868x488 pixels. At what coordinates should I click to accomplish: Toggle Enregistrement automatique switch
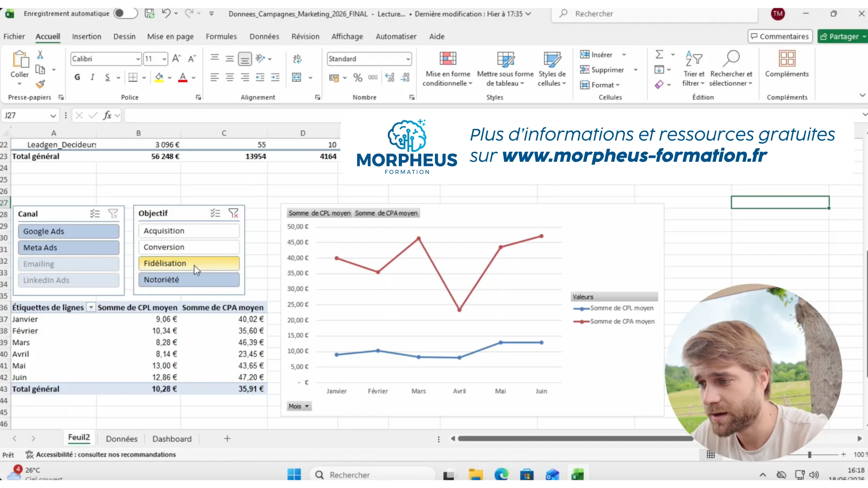(x=125, y=14)
